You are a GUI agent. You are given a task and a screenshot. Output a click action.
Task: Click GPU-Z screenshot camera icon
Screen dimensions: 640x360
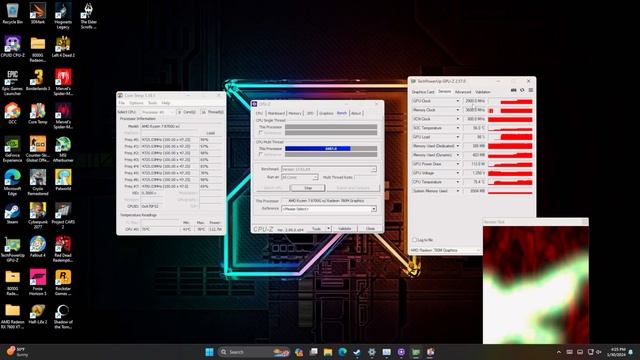513,90
